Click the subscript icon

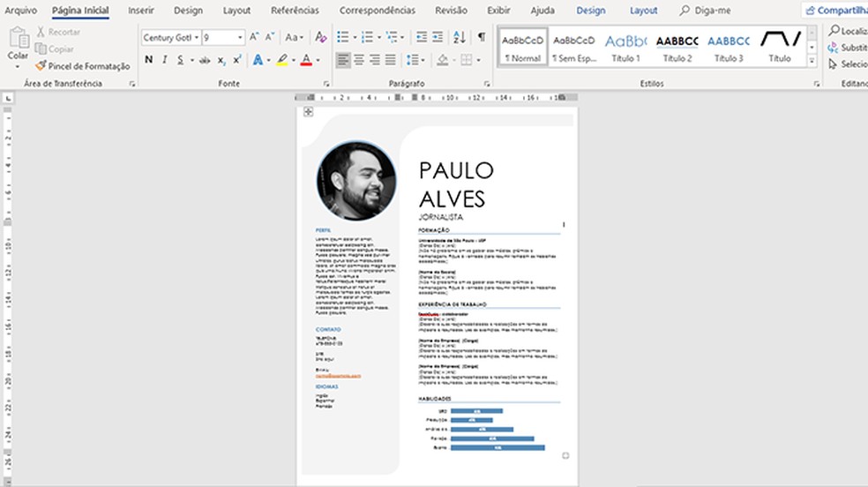point(221,60)
